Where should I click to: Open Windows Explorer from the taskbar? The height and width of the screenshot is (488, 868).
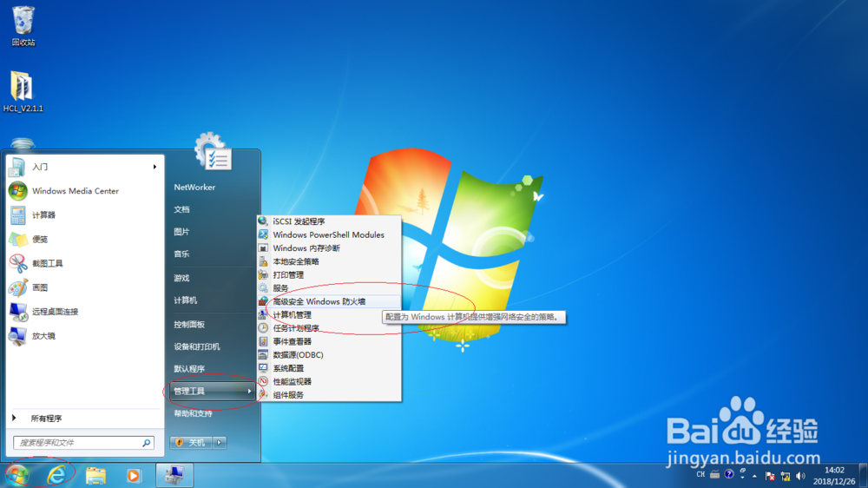click(x=95, y=476)
